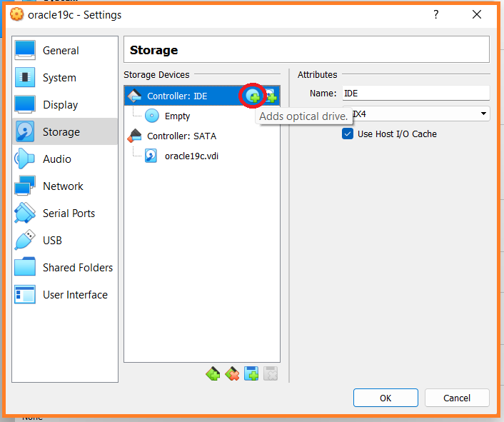This screenshot has width=504, height=422.
Task: Click the User Interface window icon
Action: pos(25,294)
